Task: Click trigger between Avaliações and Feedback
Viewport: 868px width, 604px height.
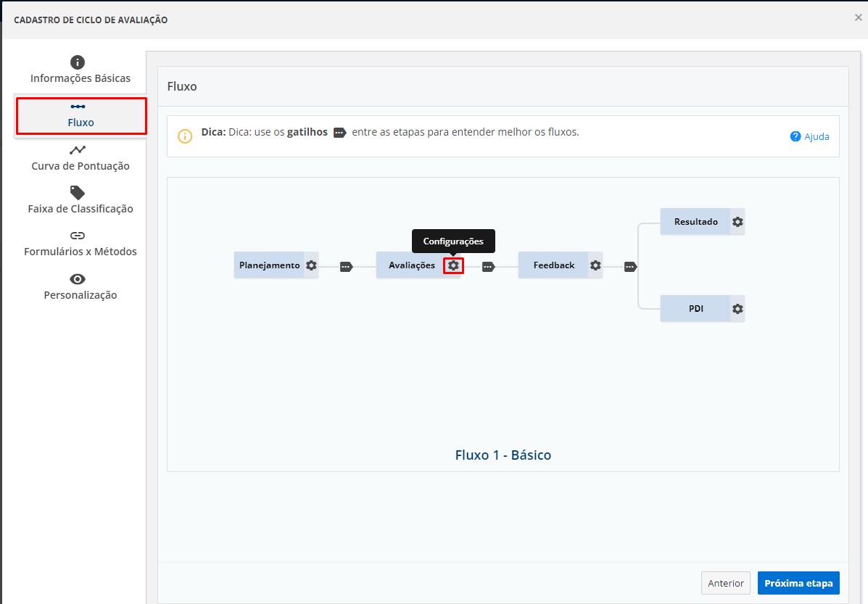Action: click(488, 267)
